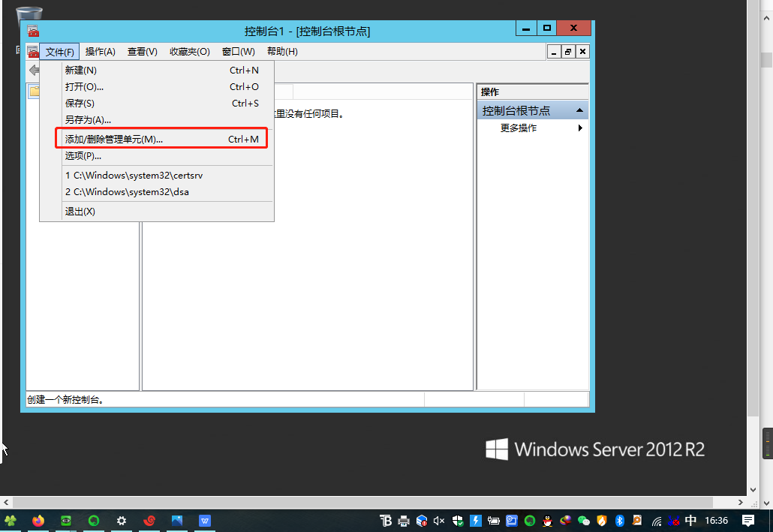Open the 帮助(H) menu
Image resolution: width=773 pixels, height=532 pixels.
pyautogui.click(x=282, y=52)
